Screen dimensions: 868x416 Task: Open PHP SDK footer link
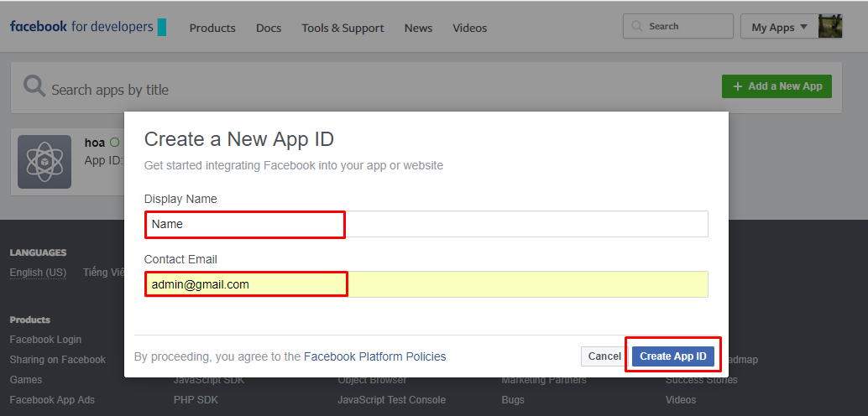[x=196, y=399]
